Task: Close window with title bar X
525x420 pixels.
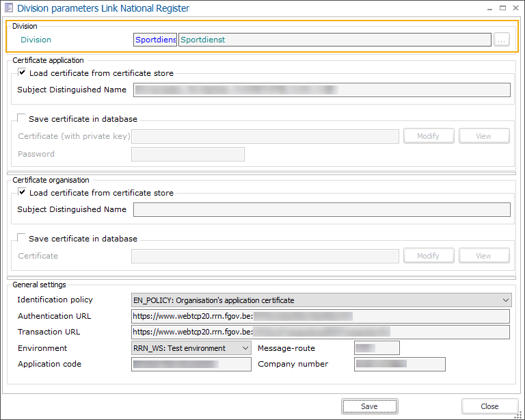Action: coord(515,8)
